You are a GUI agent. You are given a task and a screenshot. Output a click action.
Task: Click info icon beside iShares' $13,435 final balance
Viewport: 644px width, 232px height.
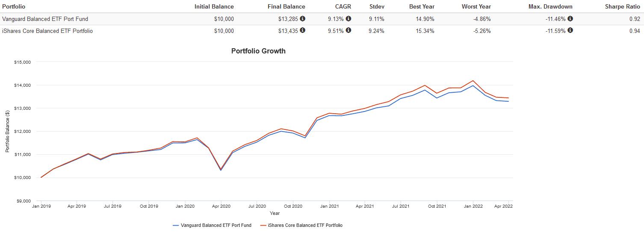pos(303,30)
